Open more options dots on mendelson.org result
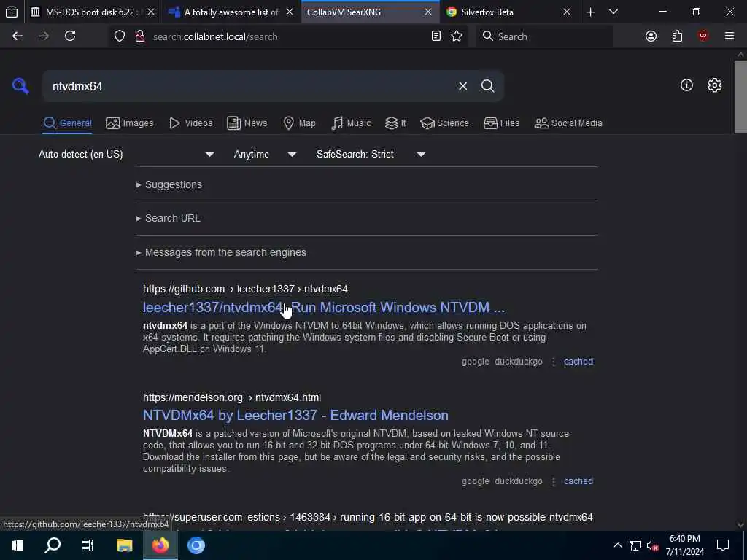Image resolution: width=747 pixels, height=560 pixels. tap(553, 481)
